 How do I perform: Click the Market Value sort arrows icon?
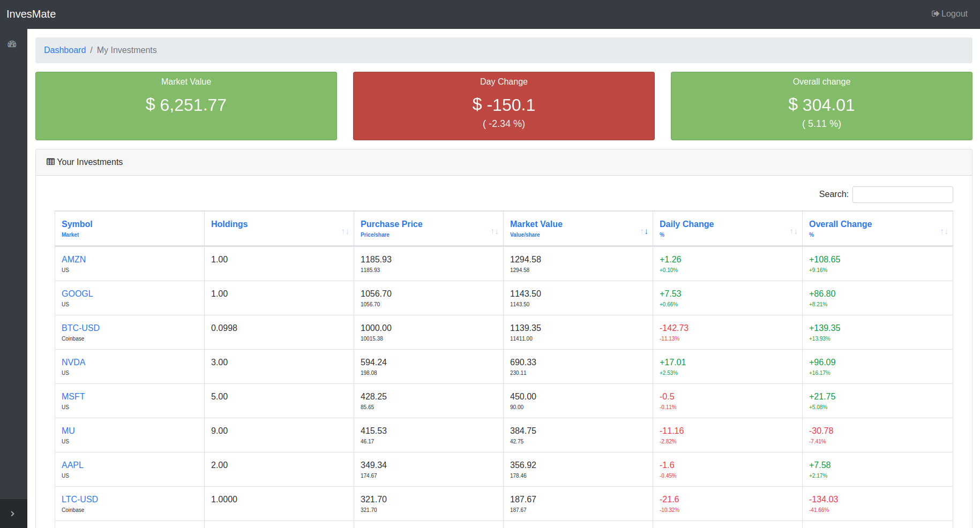(644, 232)
